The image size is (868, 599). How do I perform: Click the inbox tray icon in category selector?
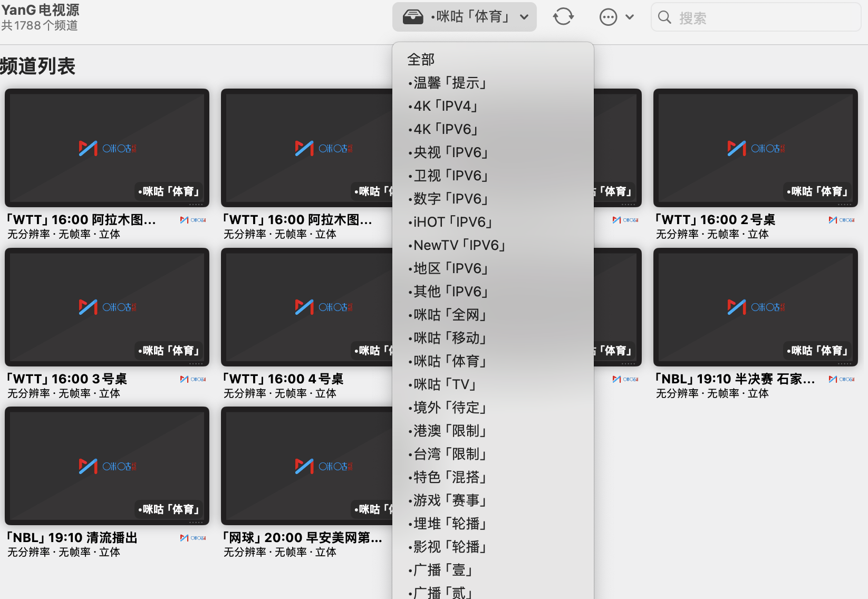pos(413,17)
